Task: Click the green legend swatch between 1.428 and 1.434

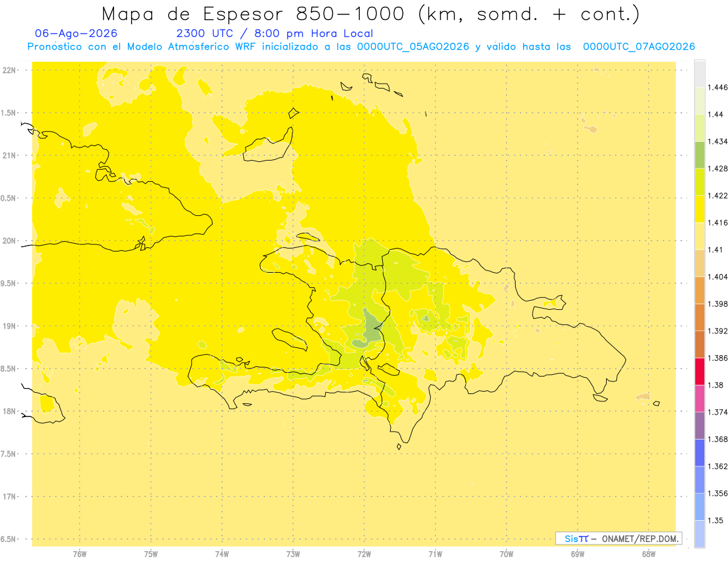Action: point(699,155)
